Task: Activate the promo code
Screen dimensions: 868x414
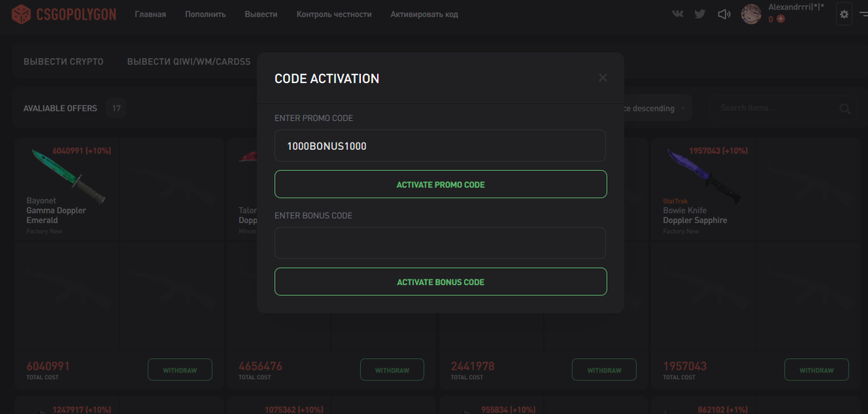Action: tap(441, 185)
